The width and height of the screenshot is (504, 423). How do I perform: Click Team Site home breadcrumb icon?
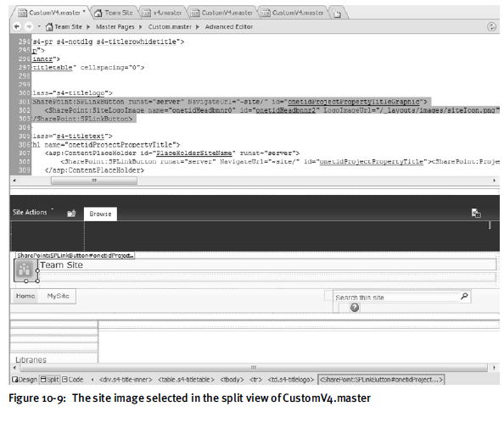pyautogui.click(x=49, y=27)
